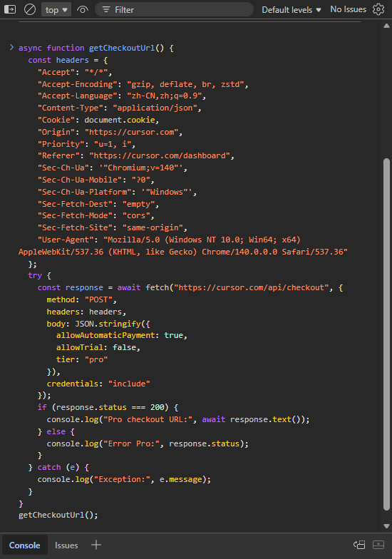Create a live expression with the eye icon

(x=83, y=10)
